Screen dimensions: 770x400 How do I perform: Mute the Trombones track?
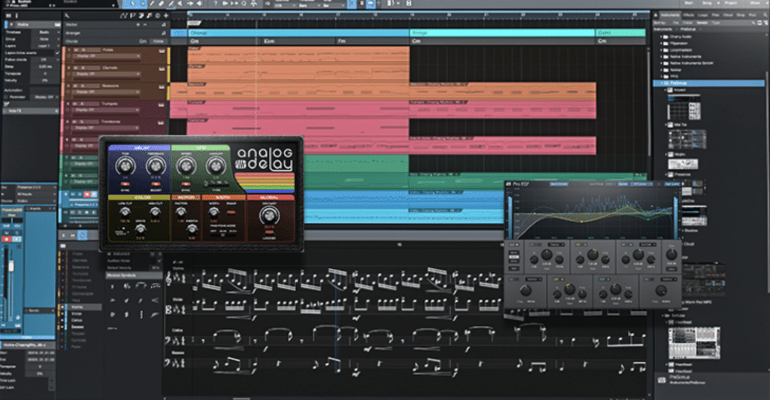pos(74,122)
